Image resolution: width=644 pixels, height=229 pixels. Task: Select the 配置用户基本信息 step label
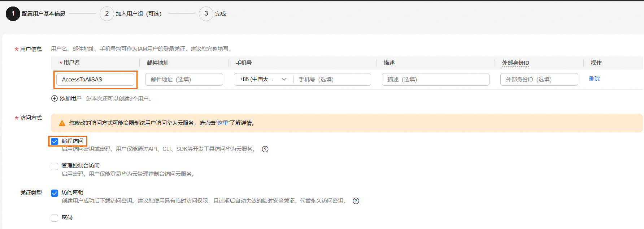tap(44, 14)
